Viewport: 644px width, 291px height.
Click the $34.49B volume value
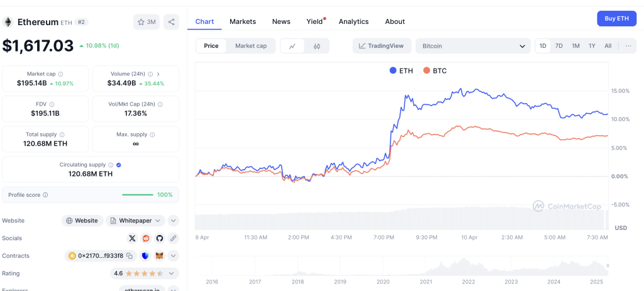(x=121, y=83)
